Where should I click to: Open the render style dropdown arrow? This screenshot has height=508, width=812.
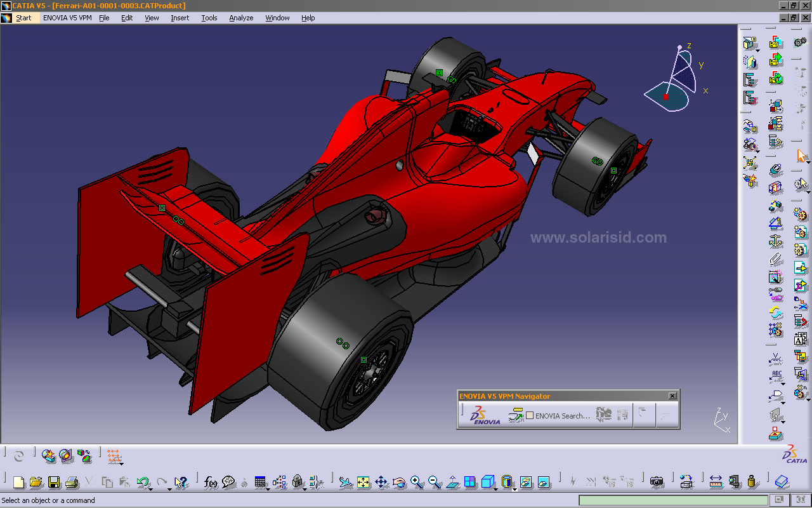tap(514, 490)
